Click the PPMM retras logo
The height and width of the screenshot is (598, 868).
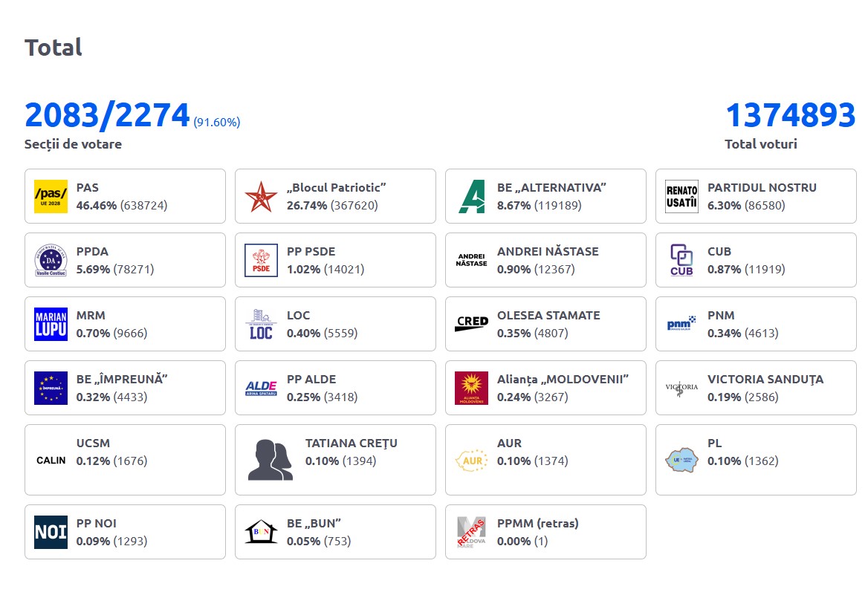tap(471, 532)
